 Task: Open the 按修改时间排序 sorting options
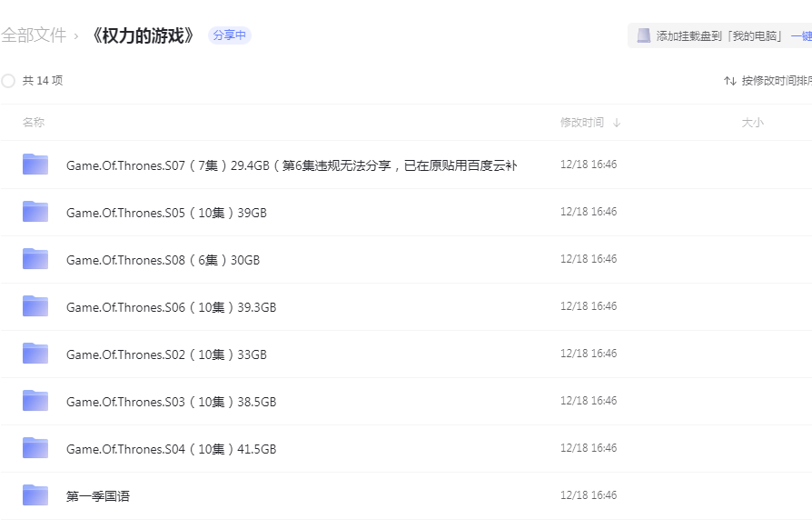[770, 80]
